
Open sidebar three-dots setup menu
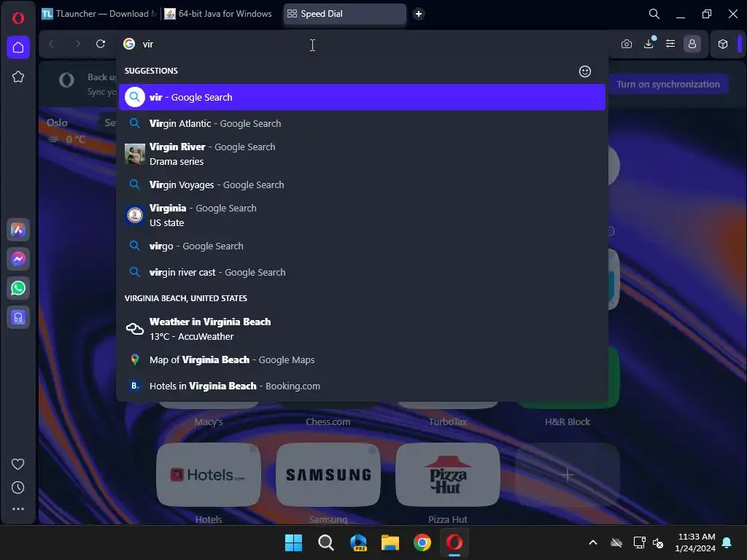tap(18, 509)
